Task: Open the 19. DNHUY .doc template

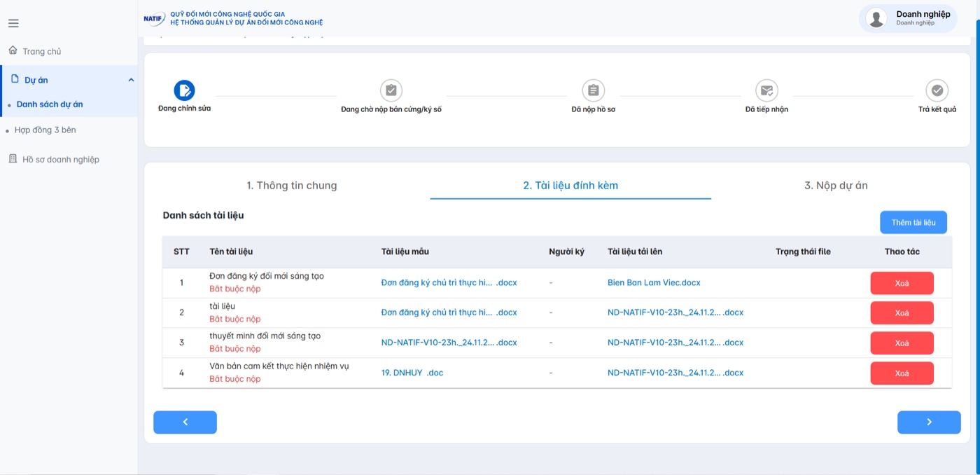Action: click(x=412, y=373)
